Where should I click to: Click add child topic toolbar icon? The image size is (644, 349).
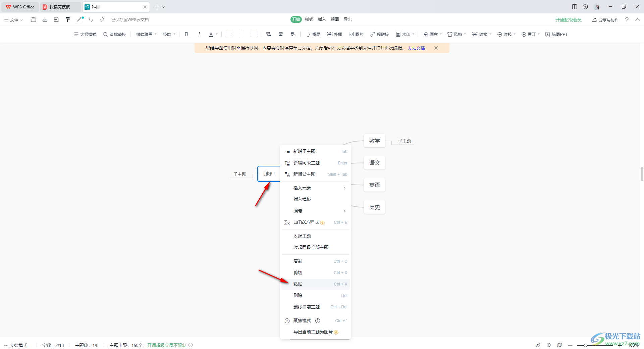pyautogui.click(x=269, y=34)
